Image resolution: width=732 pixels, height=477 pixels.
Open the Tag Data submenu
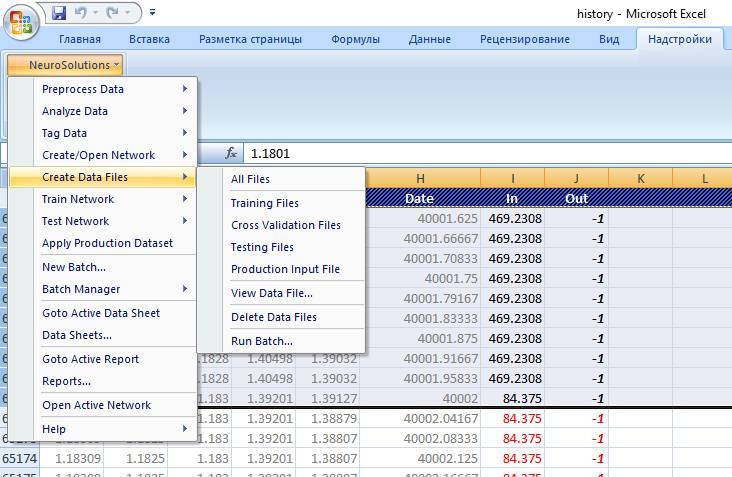pos(102,133)
